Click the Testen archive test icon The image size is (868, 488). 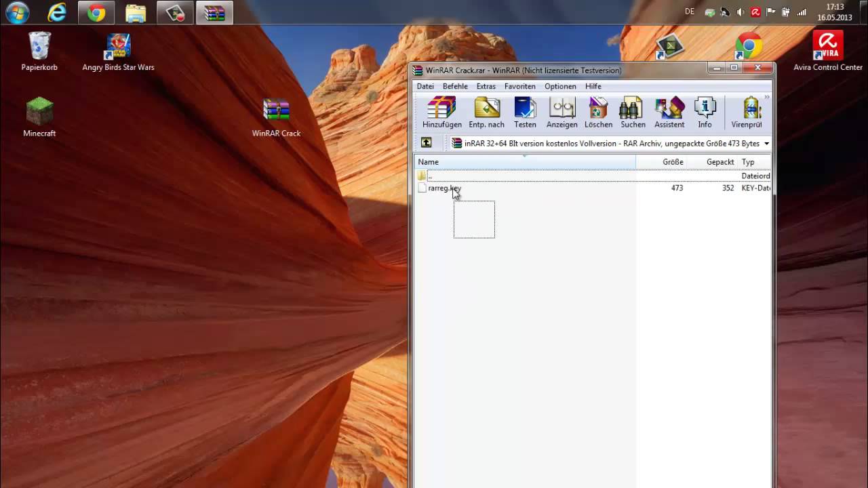coord(525,113)
